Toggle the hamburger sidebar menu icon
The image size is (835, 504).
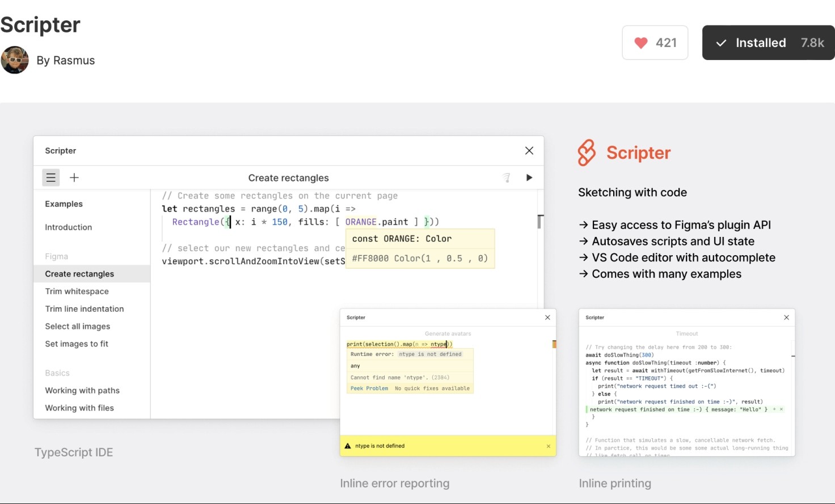click(x=51, y=177)
